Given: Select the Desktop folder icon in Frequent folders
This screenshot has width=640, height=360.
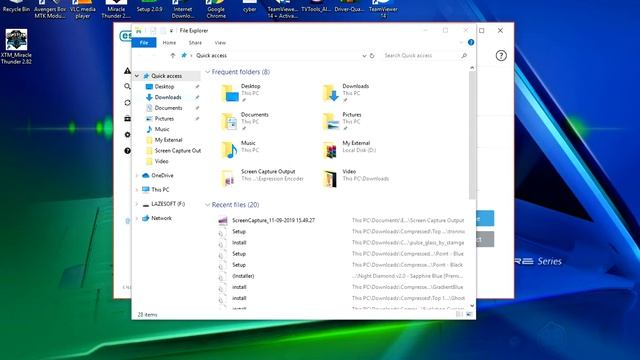Looking at the screenshot, I should click(x=229, y=93).
